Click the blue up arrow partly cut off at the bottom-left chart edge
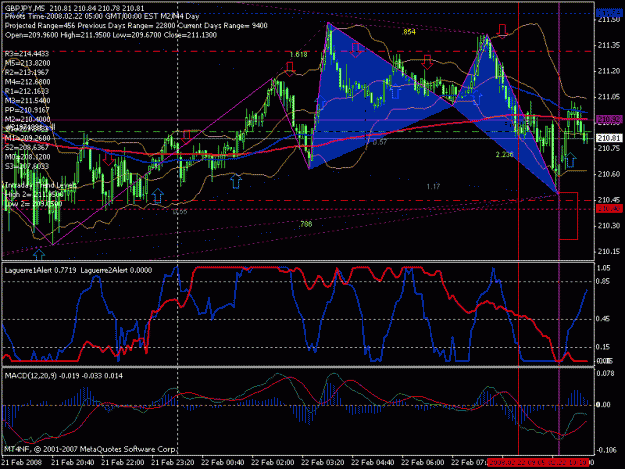Viewport: 625px width, 469px height. pyautogui.click(x=39, y=254)
